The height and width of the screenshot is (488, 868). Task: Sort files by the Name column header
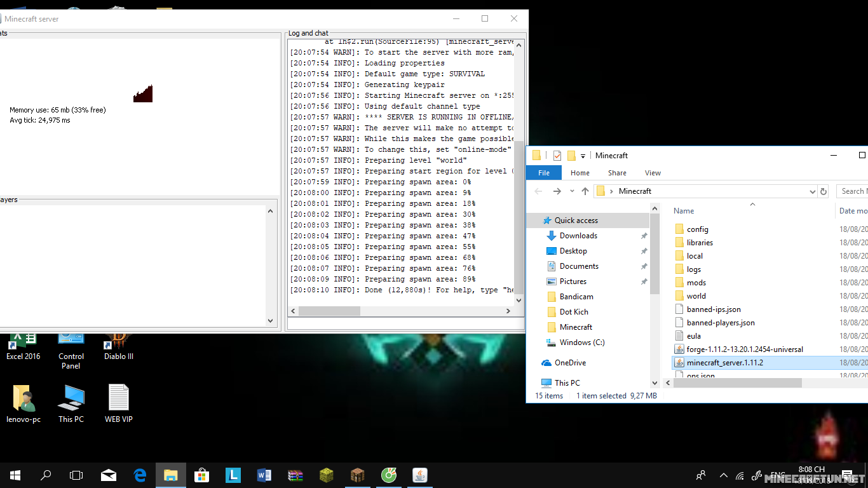coord(684,211)
